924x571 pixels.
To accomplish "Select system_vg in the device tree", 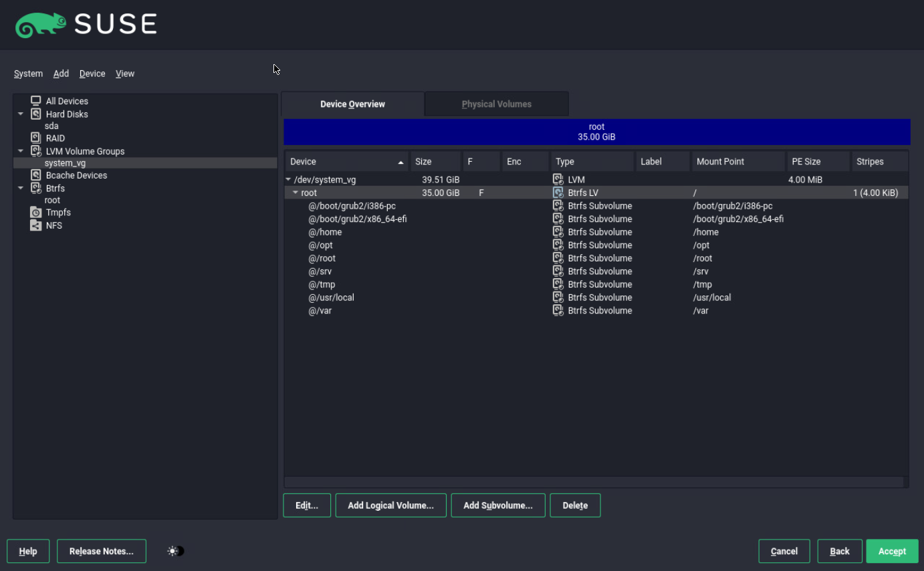I will [x=145, y=163].
